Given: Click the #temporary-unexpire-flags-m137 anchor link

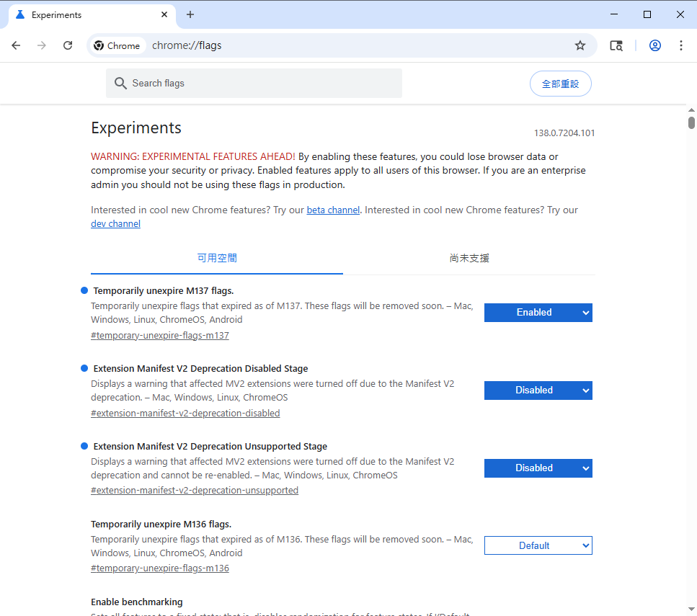Looking at the screenshot, I should coord(160,336).
